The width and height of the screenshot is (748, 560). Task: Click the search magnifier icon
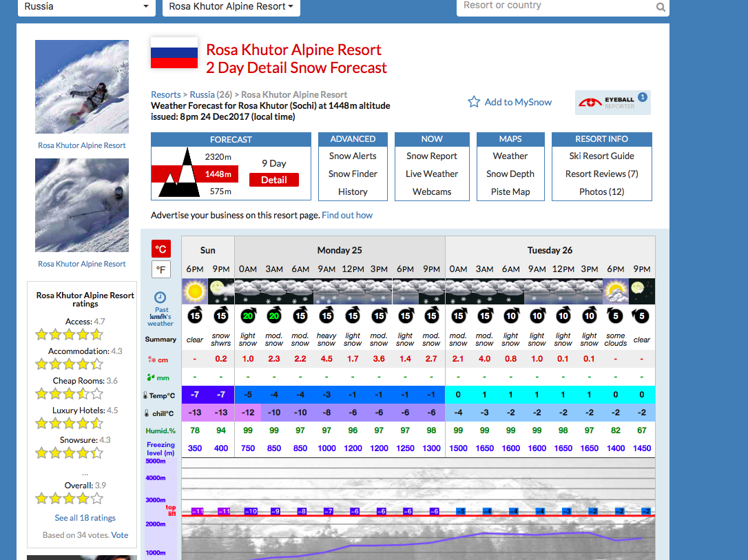coord(661,7)
